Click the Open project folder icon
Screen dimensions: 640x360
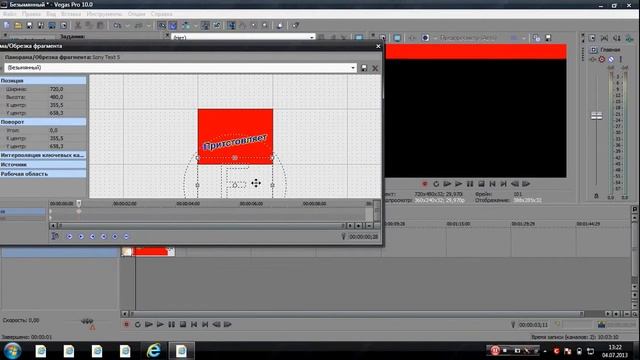(x=18, y=25)
